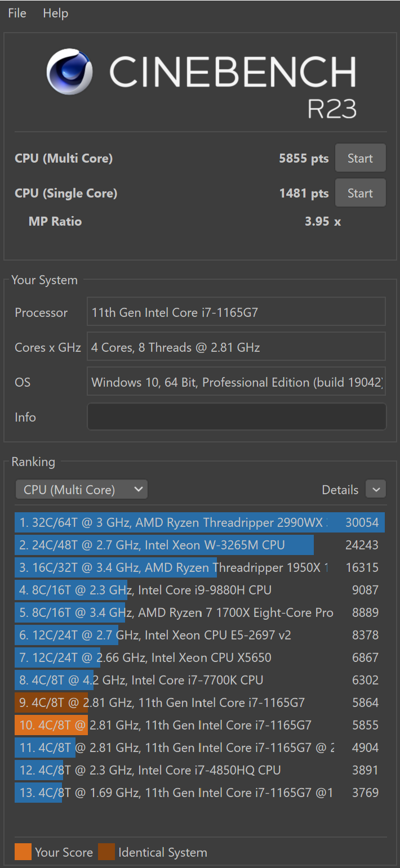Screen dimensions: 400x868
Task: Start the CPU Multi Core benchmark
Action: click(x=360, y=158)
